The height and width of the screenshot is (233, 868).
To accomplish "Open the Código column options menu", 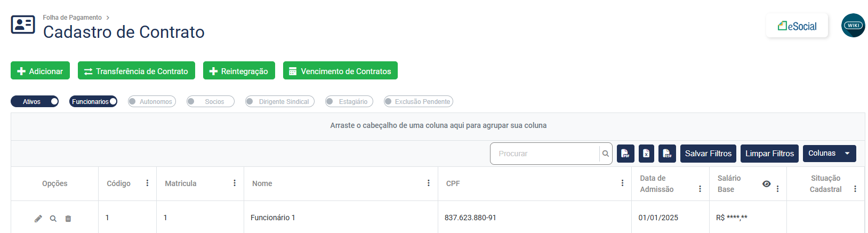I will [148, 183].
